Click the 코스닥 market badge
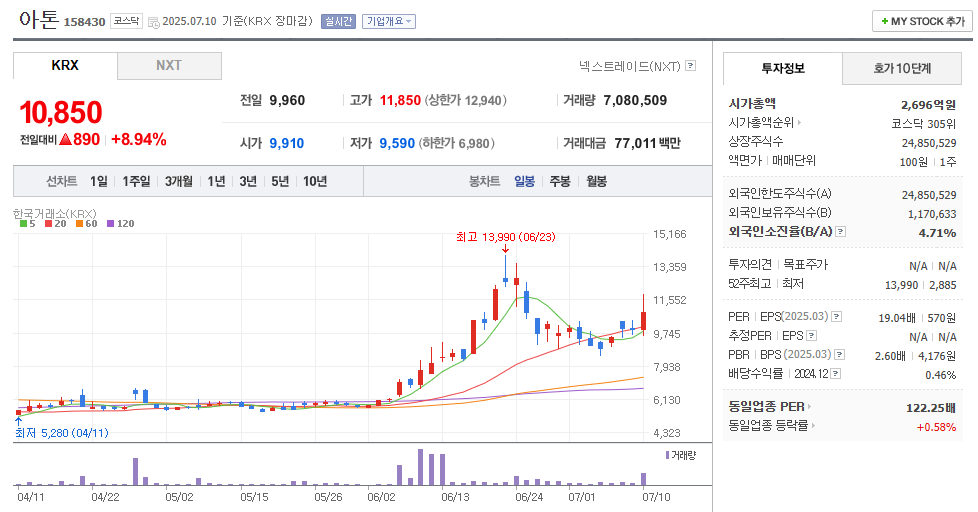This screenshot has height=512, width=978. click(127, 21)
